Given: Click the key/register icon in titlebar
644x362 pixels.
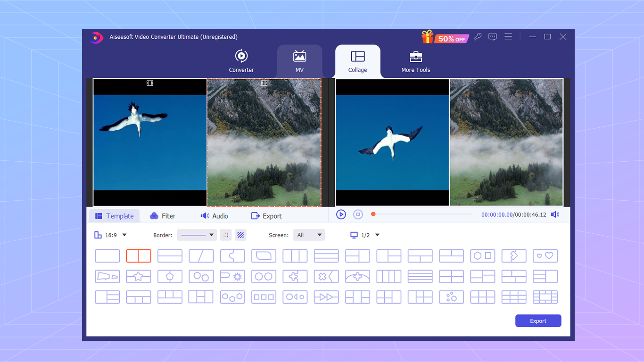Looking at the screenshot, I should coord(477,36).
